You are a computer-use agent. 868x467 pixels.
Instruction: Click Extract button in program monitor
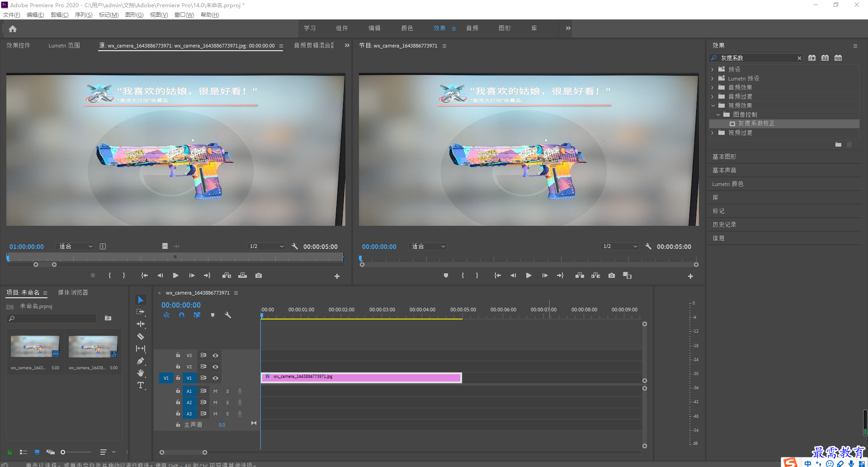[596, 276]
